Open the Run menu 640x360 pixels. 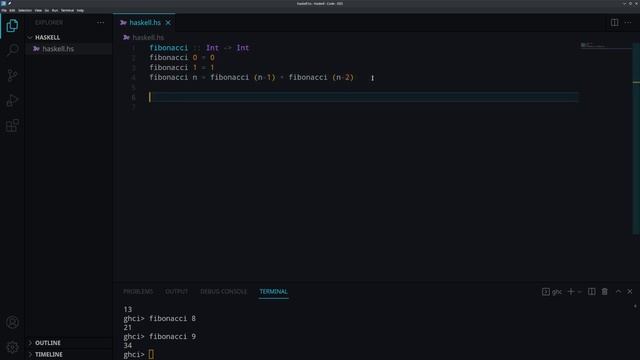pyautogui.click(x=55, y=10)
